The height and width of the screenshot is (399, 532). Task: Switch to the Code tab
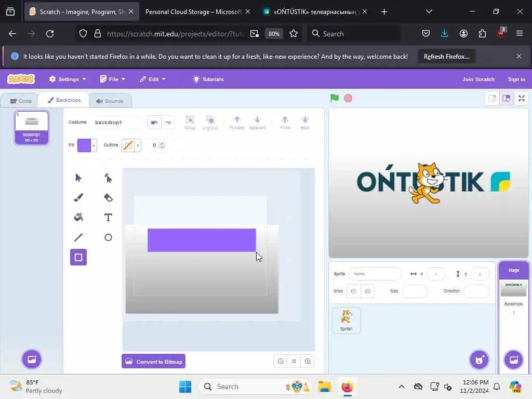(21, 101)
